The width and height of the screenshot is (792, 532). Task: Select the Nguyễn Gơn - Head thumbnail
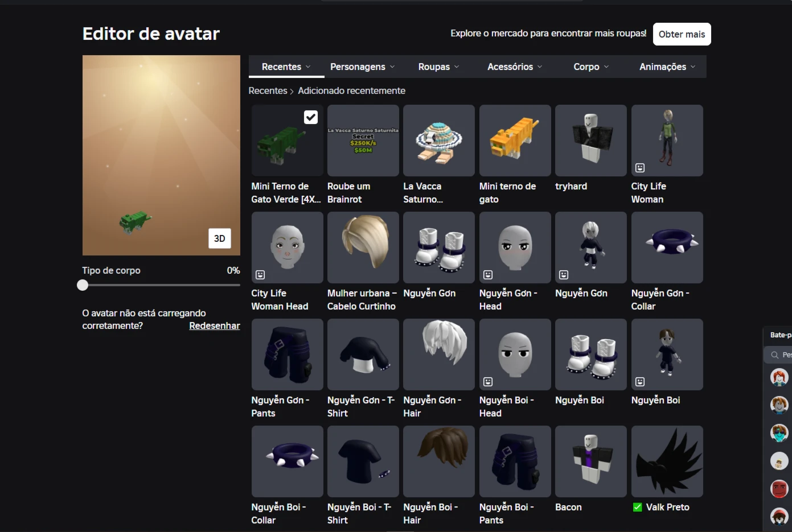515,248
